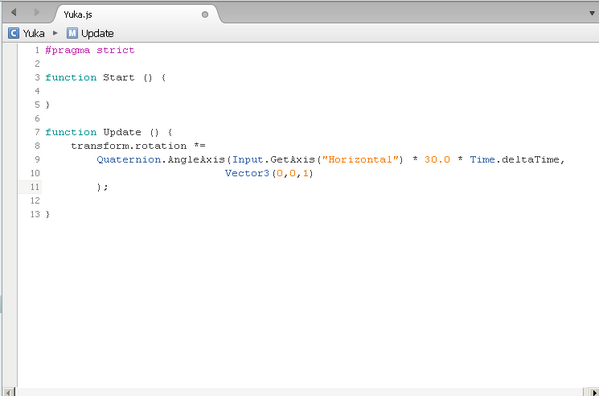Click the '30.0' numeric literal

click(x=437, y=160)
